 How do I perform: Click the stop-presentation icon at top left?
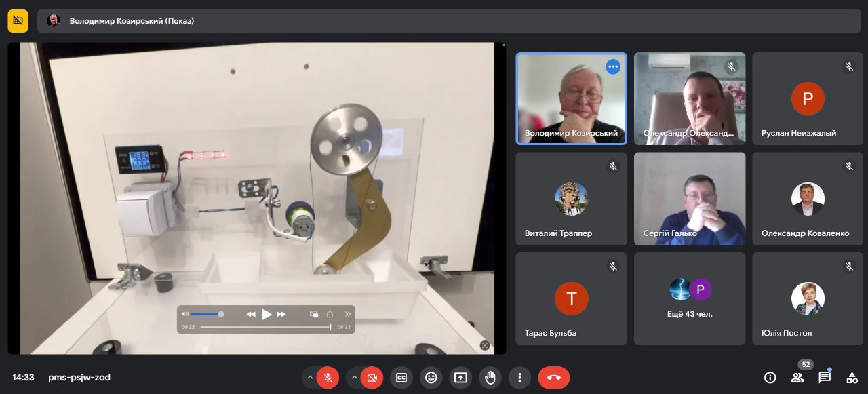[18, 21]
